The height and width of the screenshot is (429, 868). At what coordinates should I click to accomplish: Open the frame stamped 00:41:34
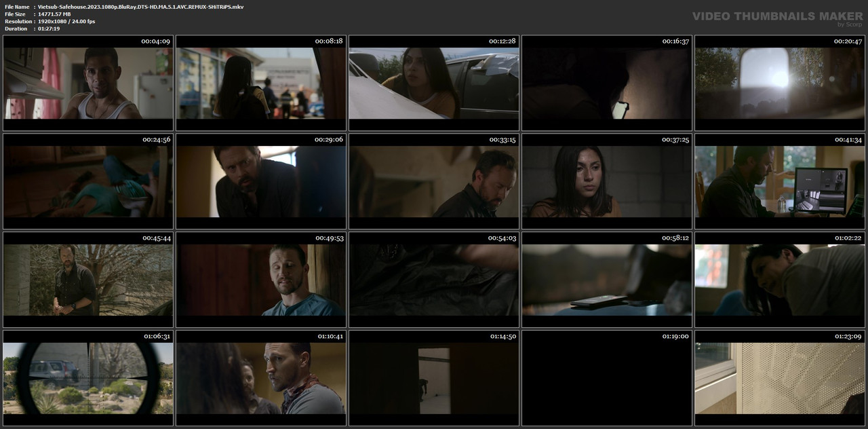780,181
